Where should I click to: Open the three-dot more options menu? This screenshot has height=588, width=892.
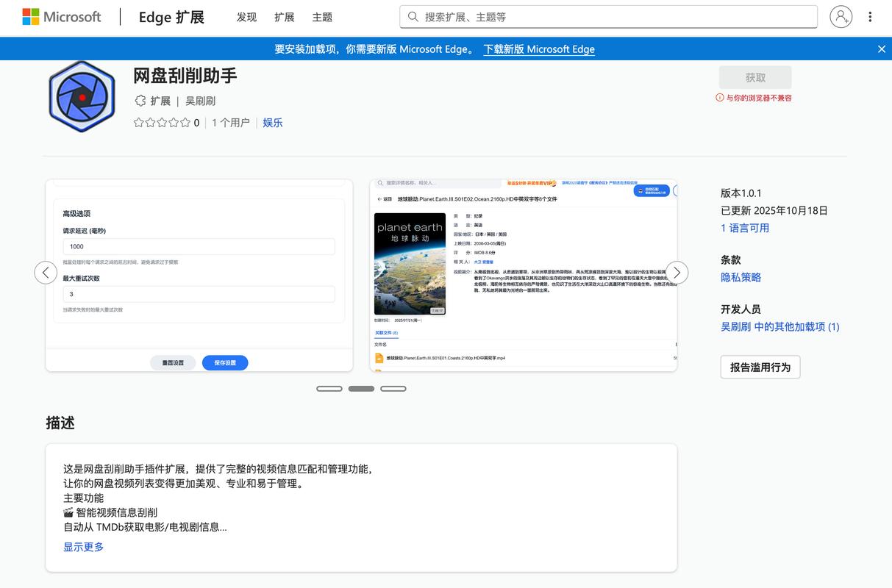[870, 16]
